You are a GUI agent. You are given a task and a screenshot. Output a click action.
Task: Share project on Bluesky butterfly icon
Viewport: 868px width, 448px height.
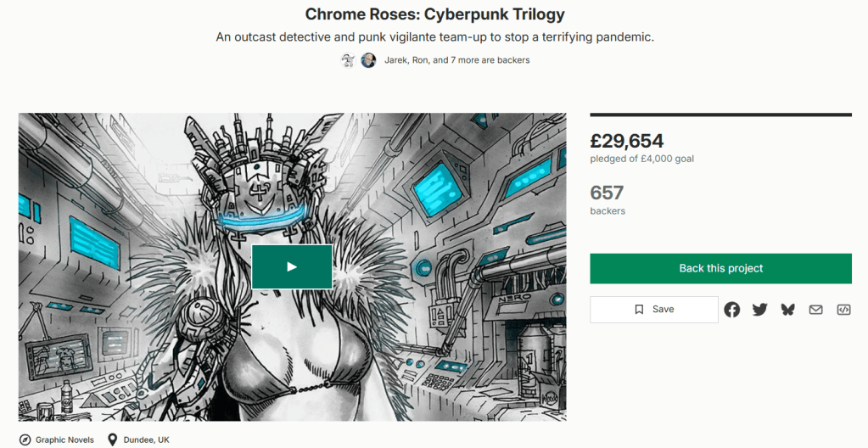coord(787,310)
